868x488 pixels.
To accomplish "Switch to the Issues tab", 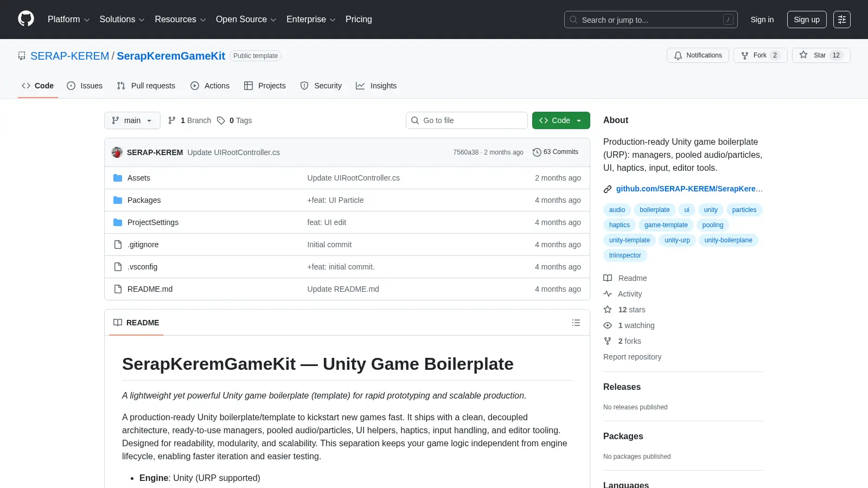I will tap(85, 86).
